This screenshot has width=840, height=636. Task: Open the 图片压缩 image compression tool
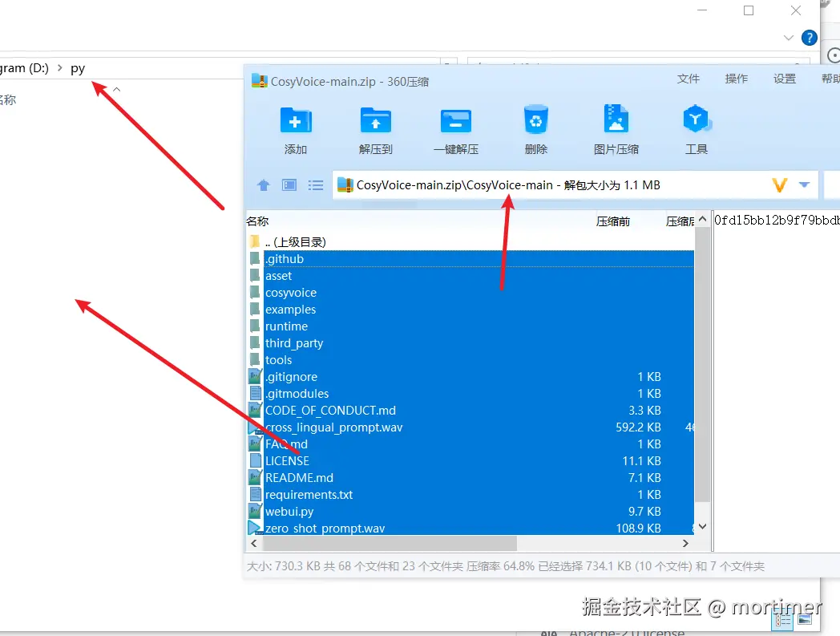pyautogui.click(x=616, y=119)
